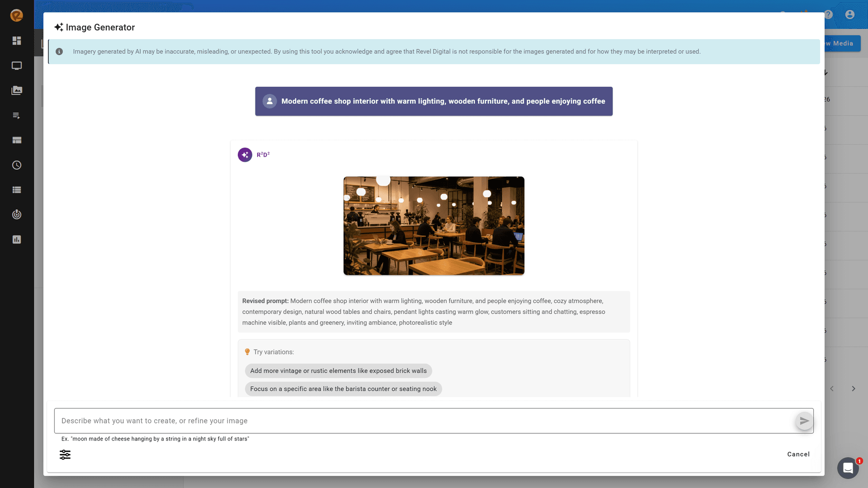Open the Dashboard grid icon in sidebar

(x=17, y=41)
